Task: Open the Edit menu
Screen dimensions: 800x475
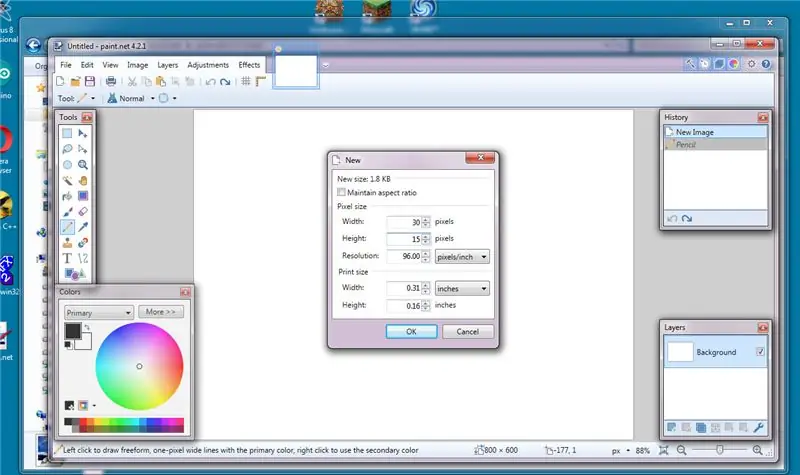Action: [x=87, y=65]
